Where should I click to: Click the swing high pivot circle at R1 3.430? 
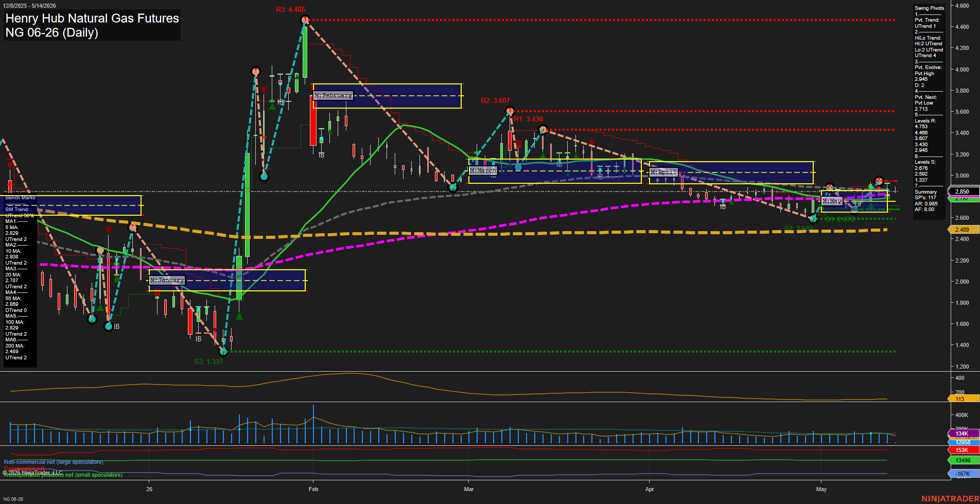coord(542,130)
